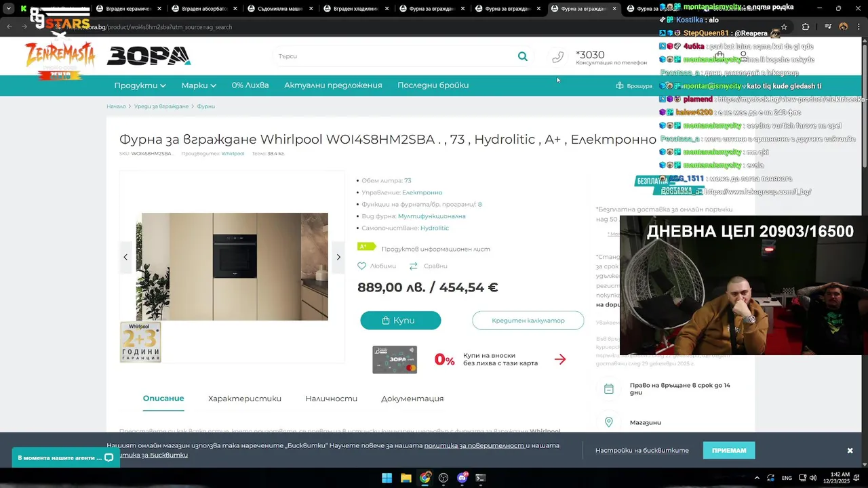The width and height of the screenshot is (868, 488).
Task: Click the compare arrows icon
Action: pyautogui.click(x=414, y=266)
